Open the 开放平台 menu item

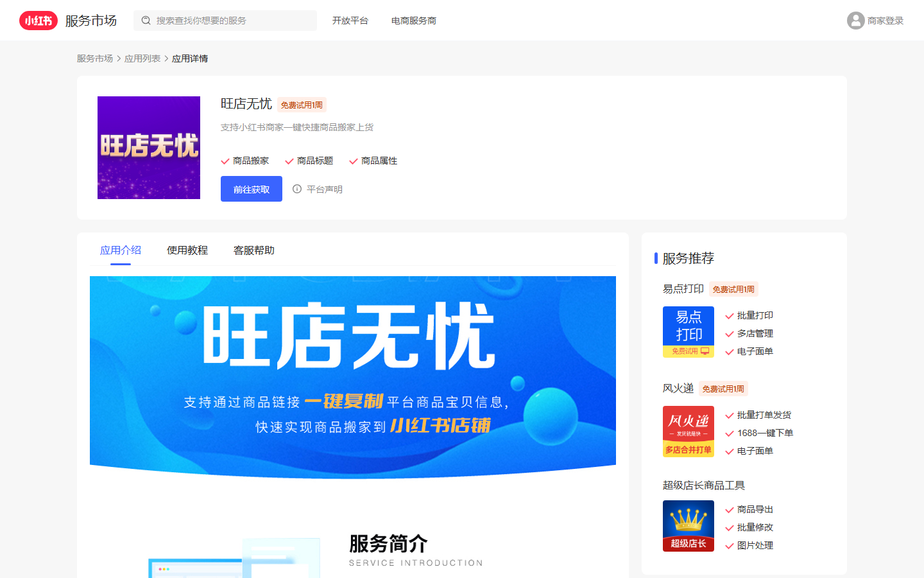pos(350,21)
